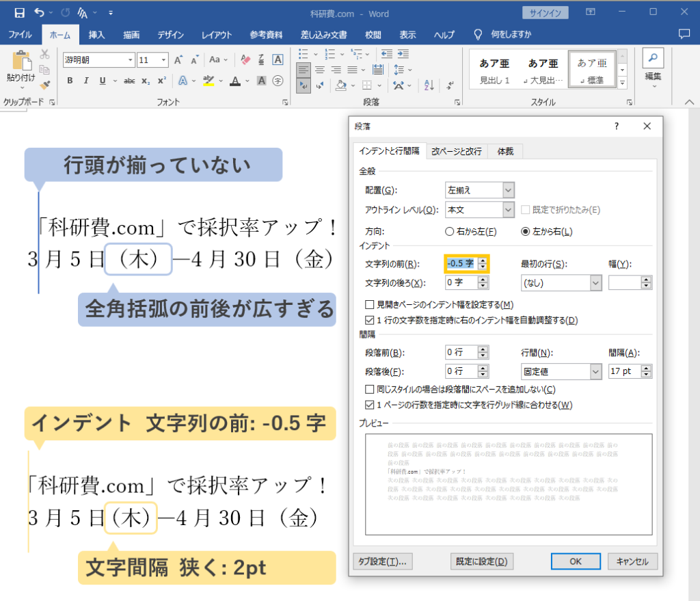Select the bullet list icon
The width and height of the screenshot is (700, 601).
304,55
